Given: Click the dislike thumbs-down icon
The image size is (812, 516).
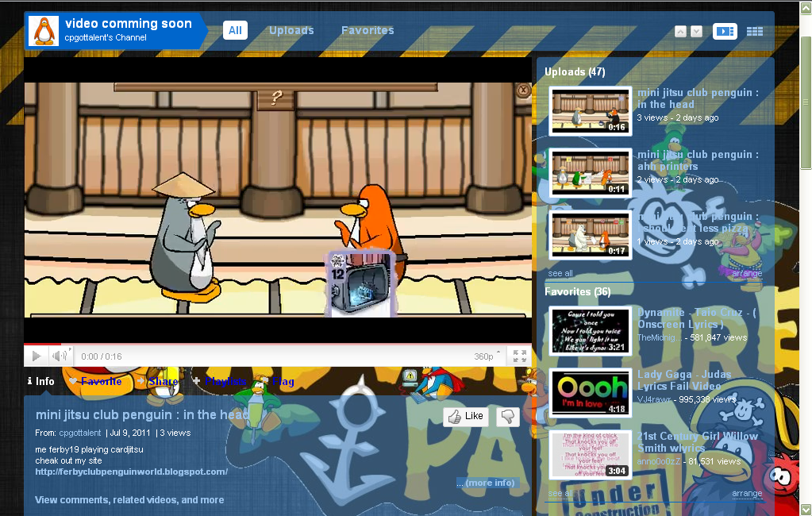Looking at the screenshot, I should pyautogui.click(x=507, y=416).
